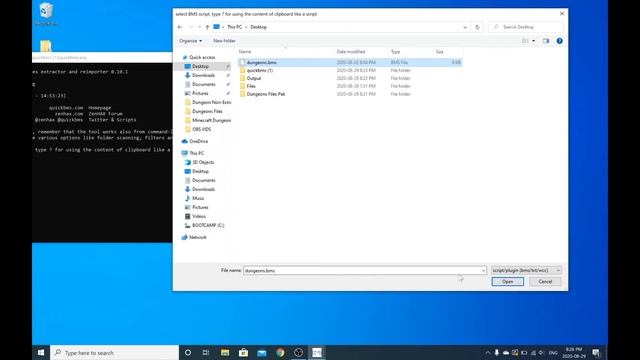Click the New folder button

click(x=224, y=41)
